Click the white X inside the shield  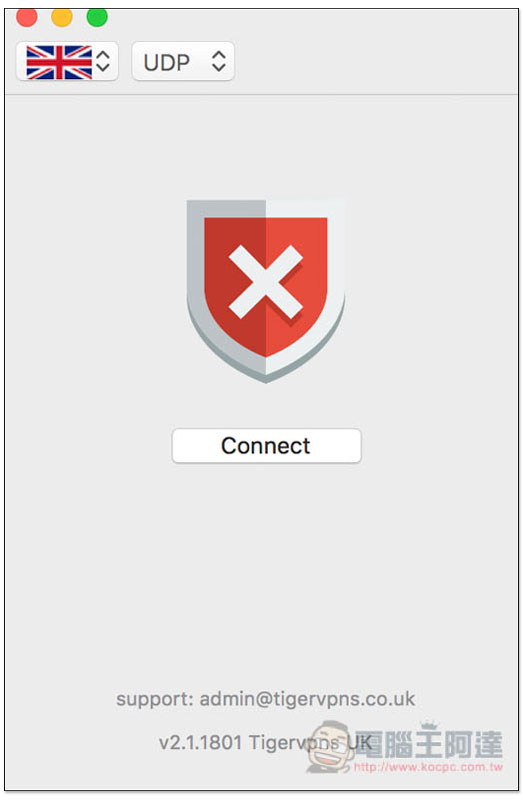(x=266, y=282)
